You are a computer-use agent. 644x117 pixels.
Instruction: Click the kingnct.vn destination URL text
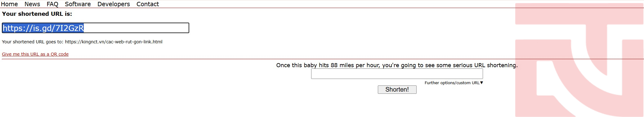(114, 42)
